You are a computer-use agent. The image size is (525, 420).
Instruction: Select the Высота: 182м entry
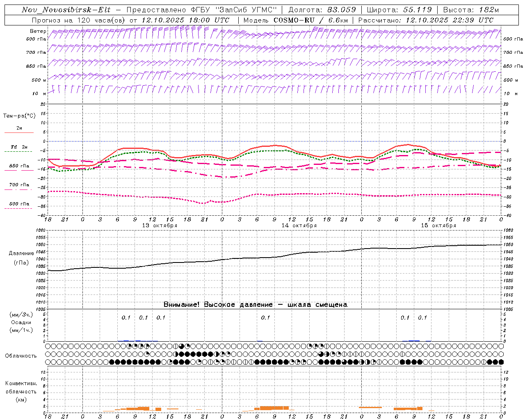[x=471, y=10]
